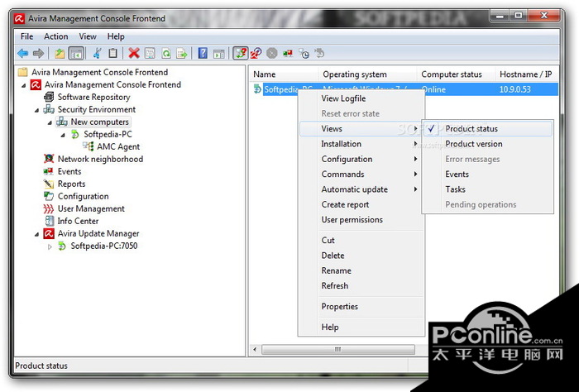
Task: Sort by Computer status column header
Action: click(x=455, y=74)
